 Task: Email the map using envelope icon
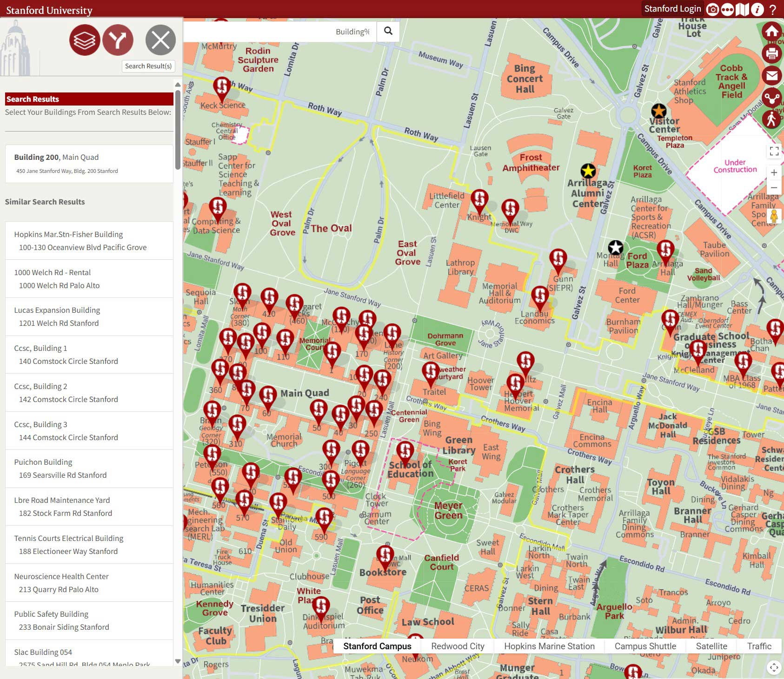(772, 75)
